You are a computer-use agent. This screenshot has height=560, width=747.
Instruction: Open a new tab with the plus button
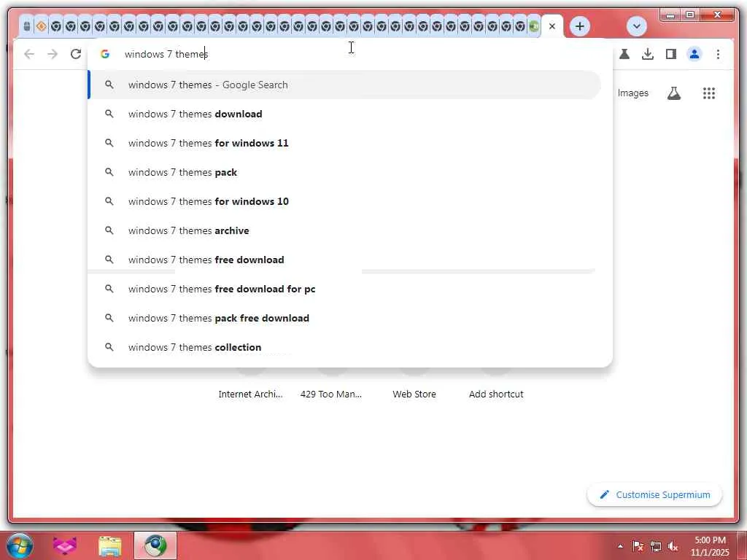[x=580, y=26]
